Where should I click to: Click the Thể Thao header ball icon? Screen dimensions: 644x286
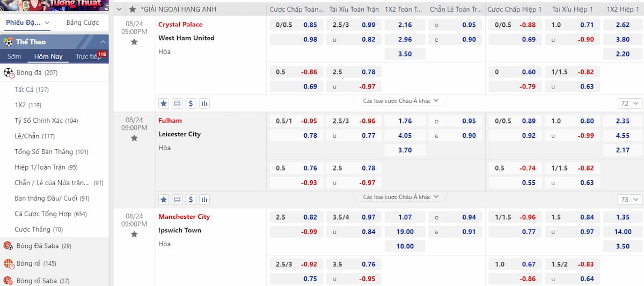pyautogui.click(x=8, y=42)
